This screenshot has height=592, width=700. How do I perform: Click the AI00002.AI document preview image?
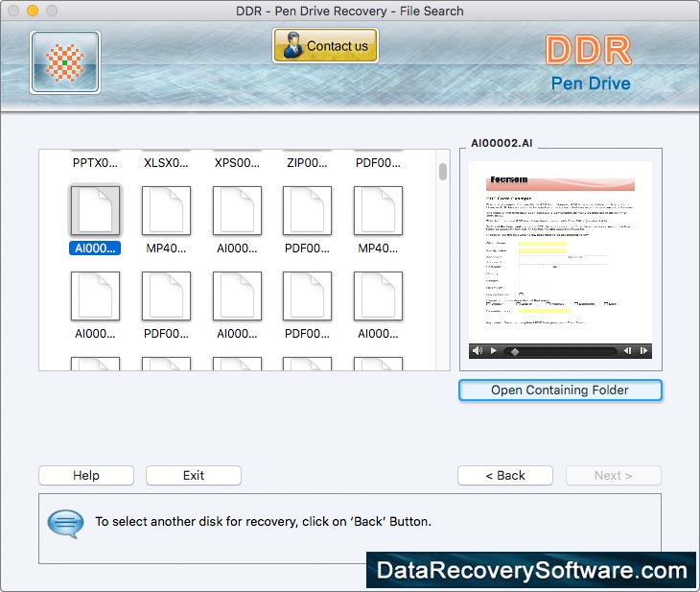560,252
